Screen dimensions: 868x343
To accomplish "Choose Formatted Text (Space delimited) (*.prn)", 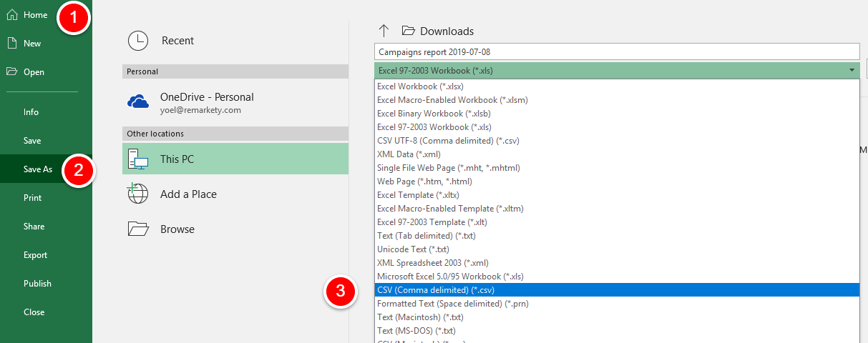I will pyautogui.click(x=616, y=303).
